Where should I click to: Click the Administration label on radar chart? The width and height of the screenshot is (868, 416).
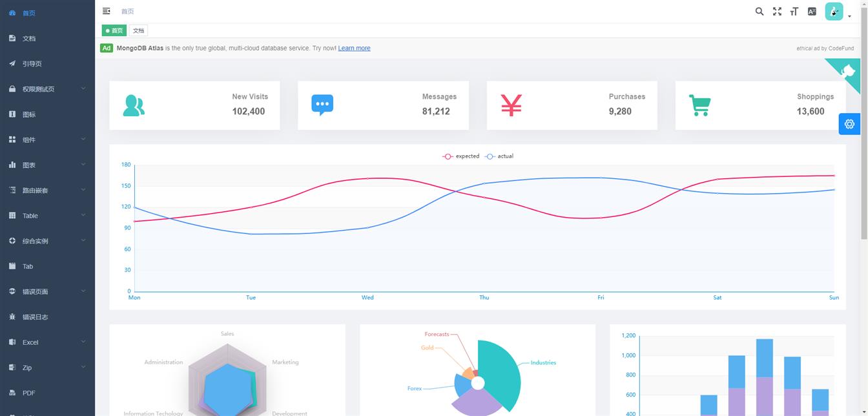(x=163, y=362)
